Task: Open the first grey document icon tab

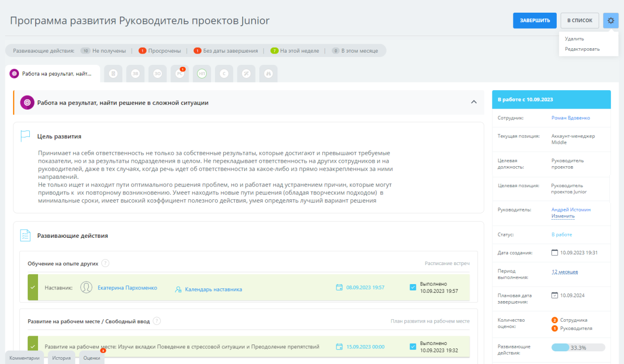Action: pos(113,74)
